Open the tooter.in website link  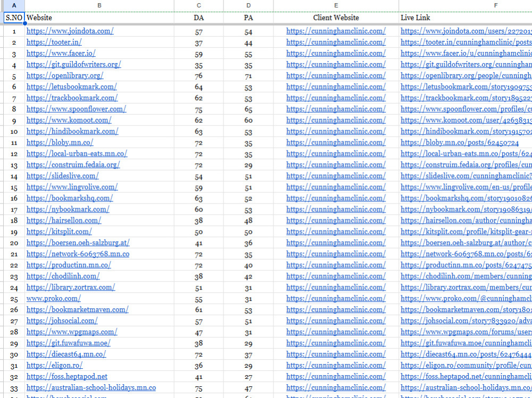point(54,42)
